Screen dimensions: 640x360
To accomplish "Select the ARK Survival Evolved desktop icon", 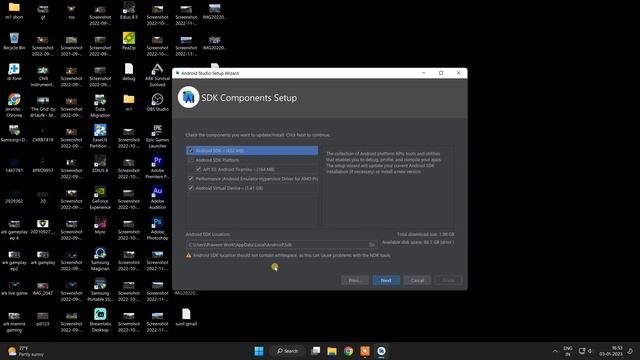I will click(158, 76).
